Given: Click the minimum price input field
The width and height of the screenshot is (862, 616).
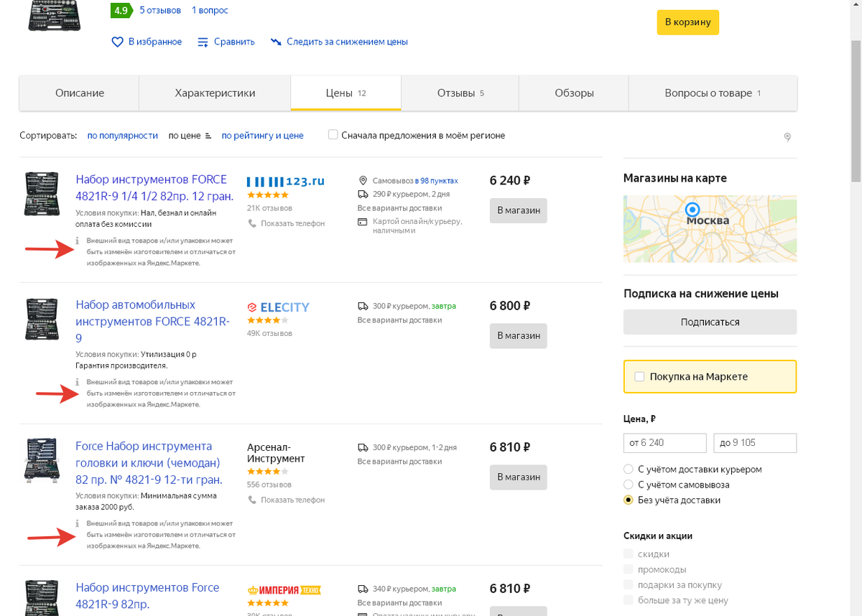Looking at the screenshot, I should coord(665,443).
